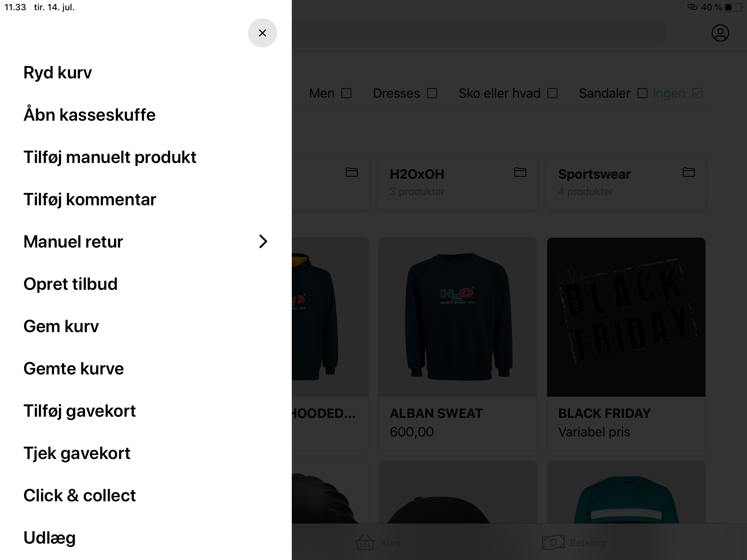
Task: Click the H2OxOH folder icon
Action: coord(520,172)
